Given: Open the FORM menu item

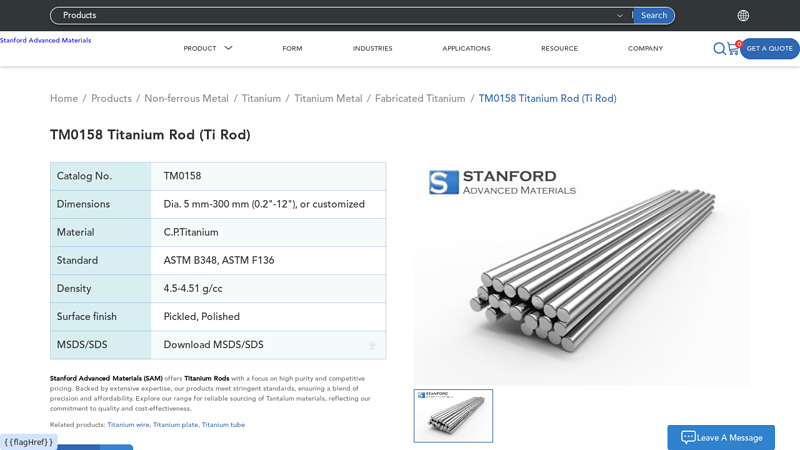Looking at the screenshot, I should pos(292,48).
